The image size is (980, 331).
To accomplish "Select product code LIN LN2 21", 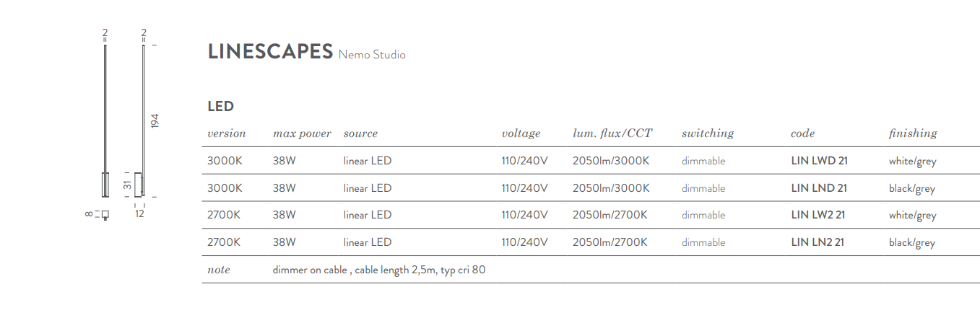I will coord(818,242).
